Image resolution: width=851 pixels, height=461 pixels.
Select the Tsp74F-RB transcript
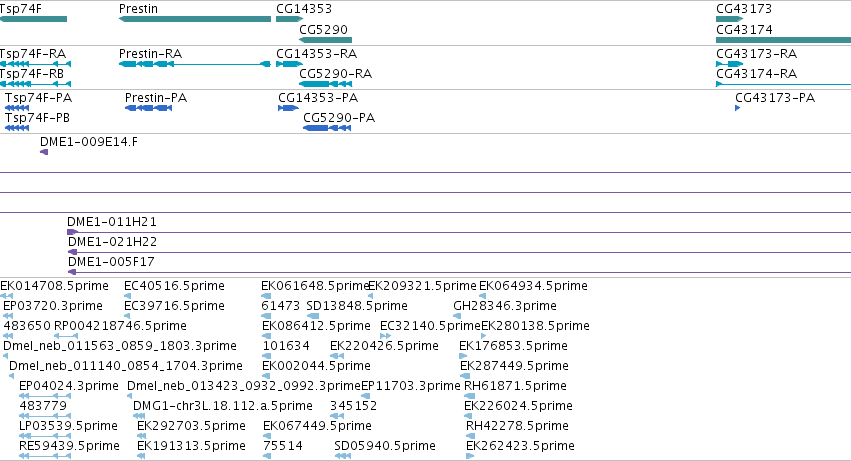click(35, 84)
